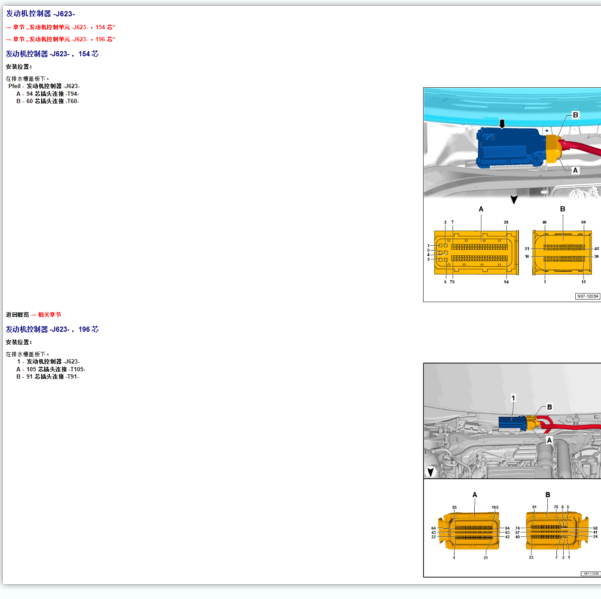Select the line B - 91 芯插头连接 -T91-
Image resolution: width=601 pixels, height=599 pixels.
click(x=48, y=377)
